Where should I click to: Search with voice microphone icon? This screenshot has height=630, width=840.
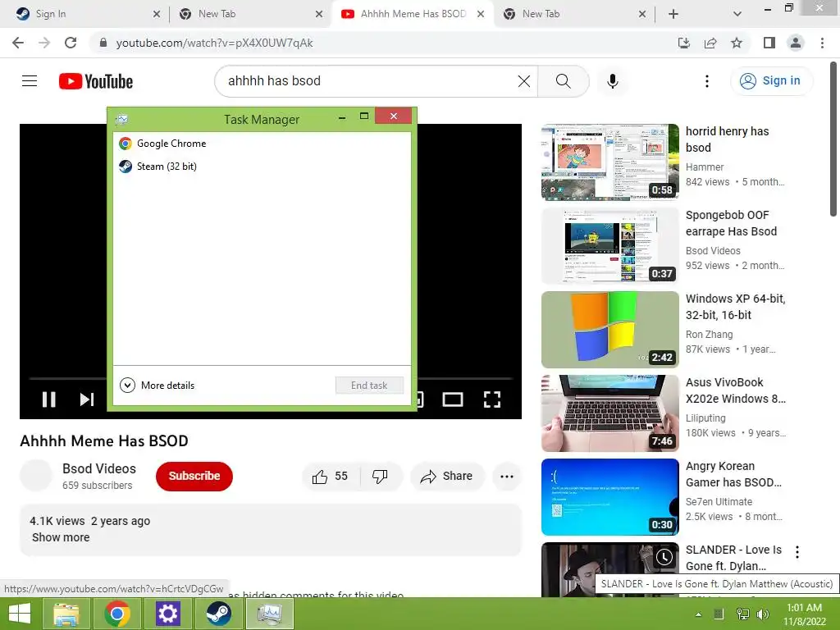point(612,81)
